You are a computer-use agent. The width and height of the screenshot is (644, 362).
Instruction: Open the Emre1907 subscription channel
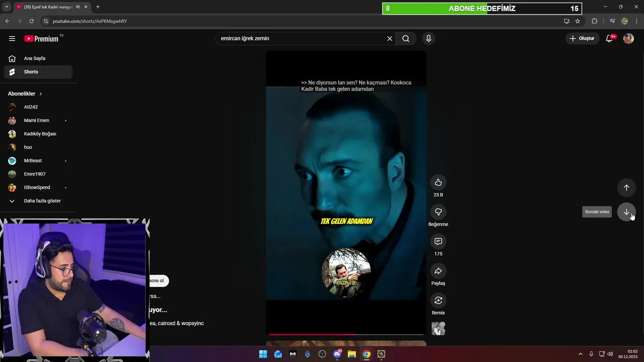[x=38, y=174]
